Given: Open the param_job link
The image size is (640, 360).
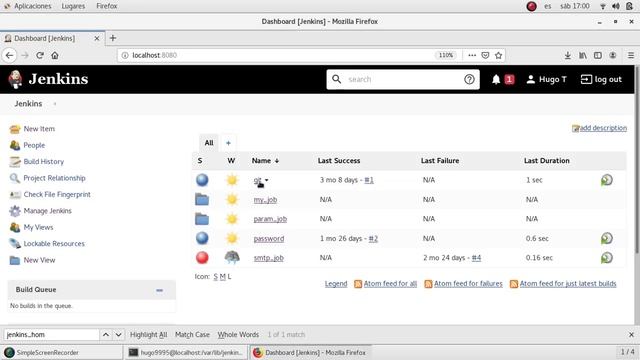Looking at the screenshot, I should coord(270,219).
